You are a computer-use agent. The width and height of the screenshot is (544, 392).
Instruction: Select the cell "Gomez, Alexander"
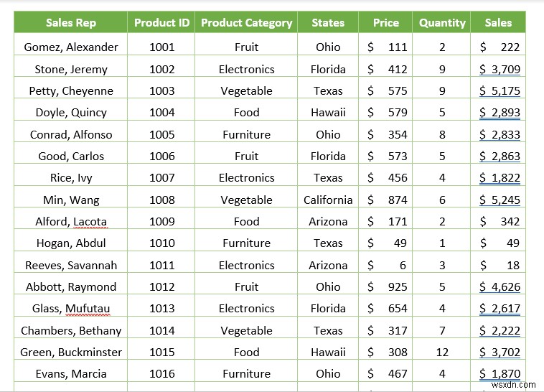point(71,47)
